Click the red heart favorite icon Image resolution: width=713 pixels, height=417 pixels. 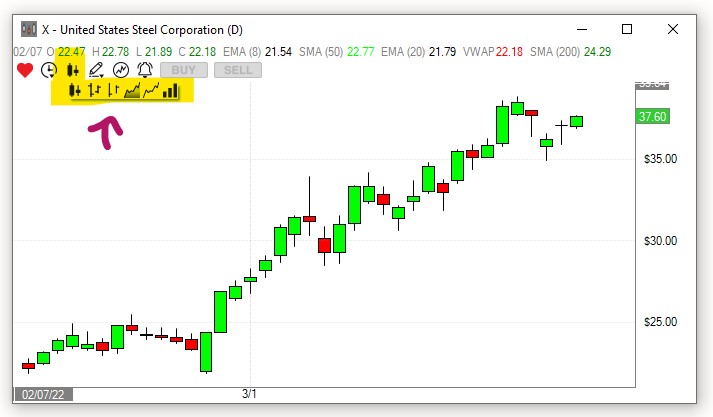tap(25, 70)
